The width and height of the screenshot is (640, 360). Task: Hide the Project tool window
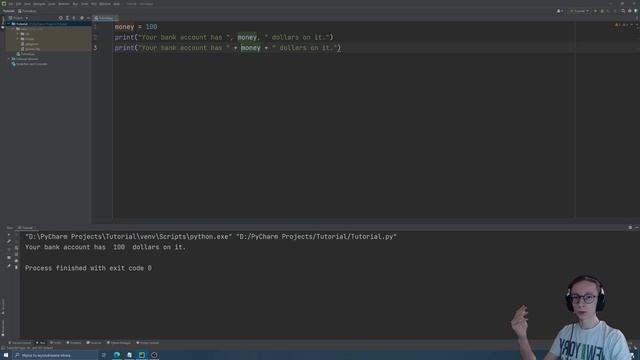point(88,18)
